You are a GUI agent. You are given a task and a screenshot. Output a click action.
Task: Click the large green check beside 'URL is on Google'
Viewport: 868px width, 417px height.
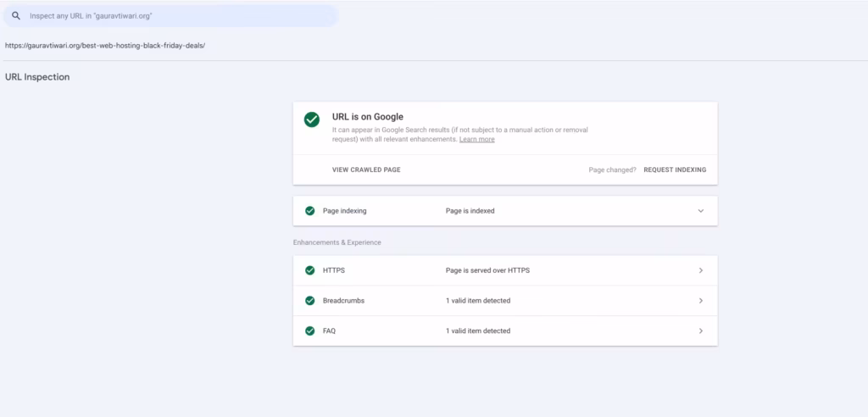(x=312, y=120)
